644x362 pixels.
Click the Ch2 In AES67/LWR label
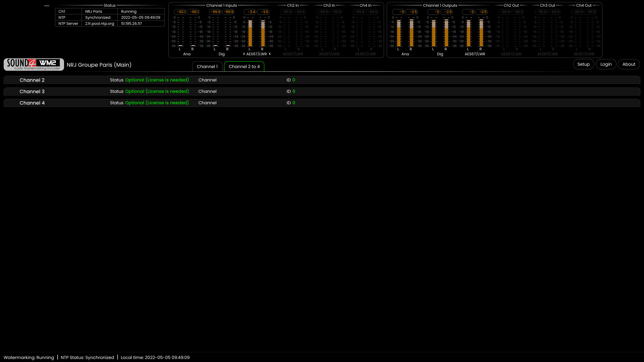pyautogui.click(x=293, y=54)
